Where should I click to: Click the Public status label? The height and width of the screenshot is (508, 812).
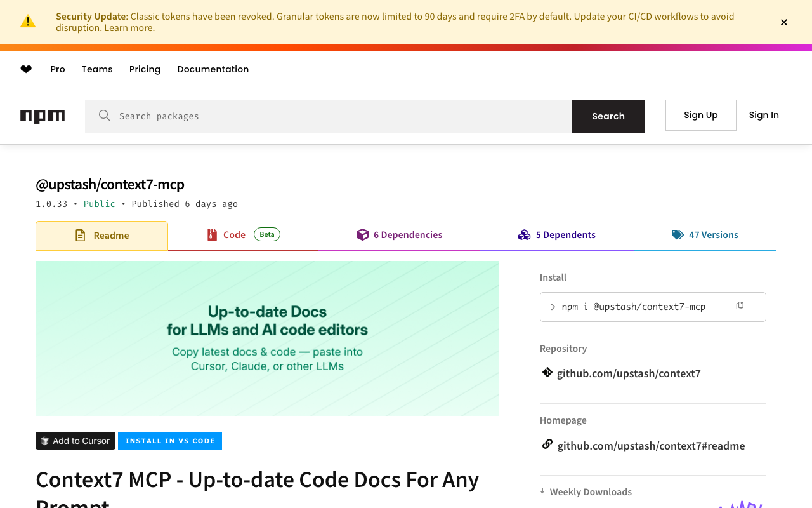100,204
